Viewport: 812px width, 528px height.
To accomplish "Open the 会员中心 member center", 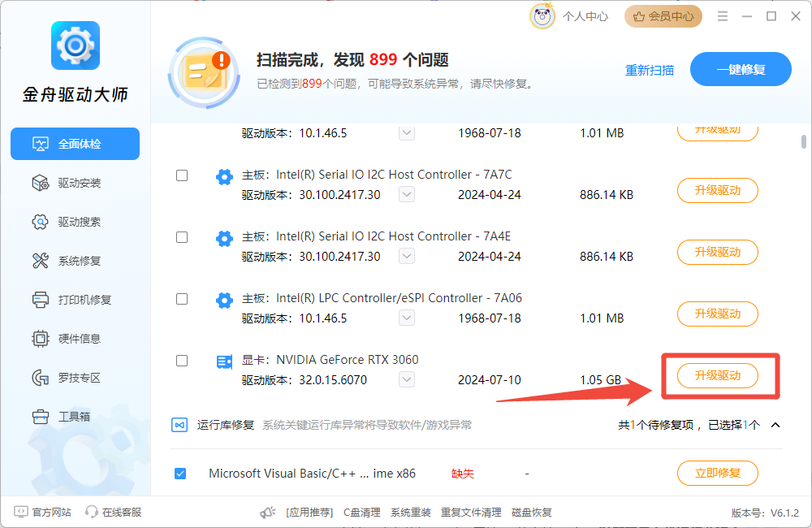I will click(663, 16).
